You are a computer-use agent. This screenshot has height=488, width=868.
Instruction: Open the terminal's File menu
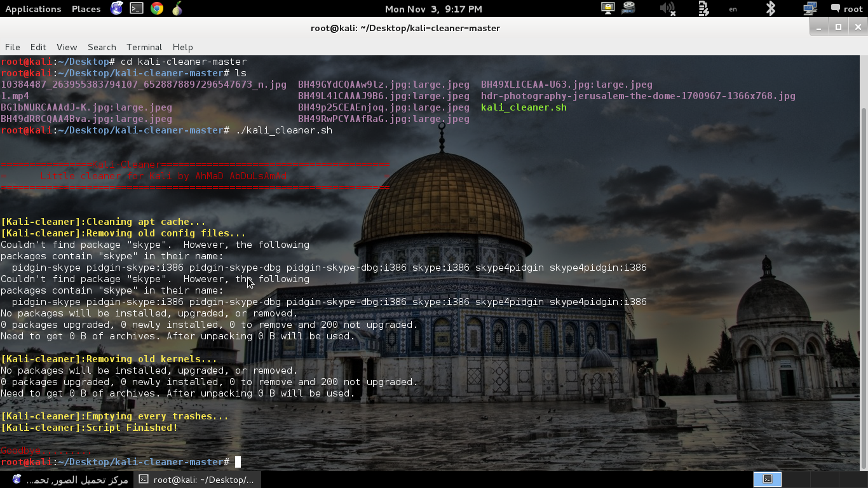point(12,47)
